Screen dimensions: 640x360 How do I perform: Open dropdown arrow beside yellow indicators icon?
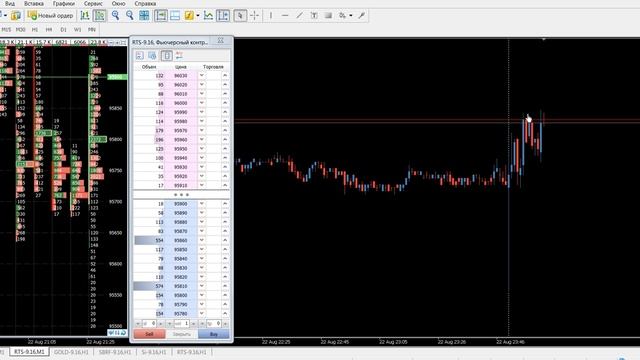pos(198,16)
